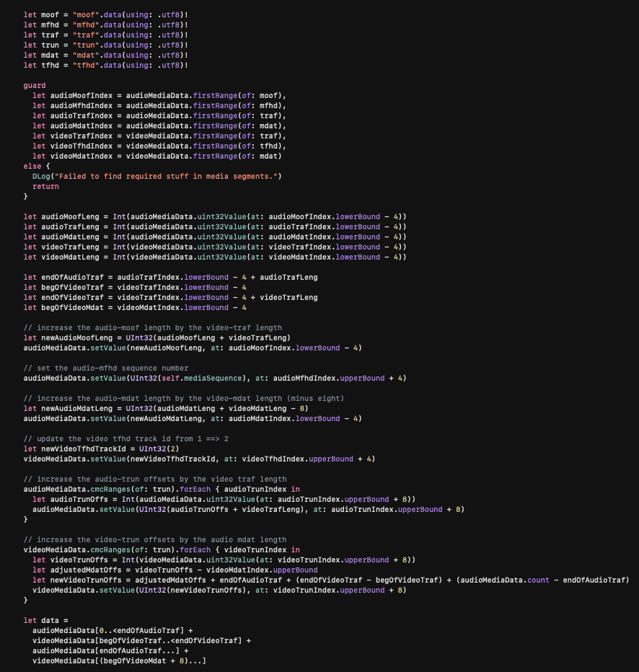The image size is (639, 672).
Task: Click the setValue(UInt32(newVideoTrunOffs) line
Action: point(219,590)
